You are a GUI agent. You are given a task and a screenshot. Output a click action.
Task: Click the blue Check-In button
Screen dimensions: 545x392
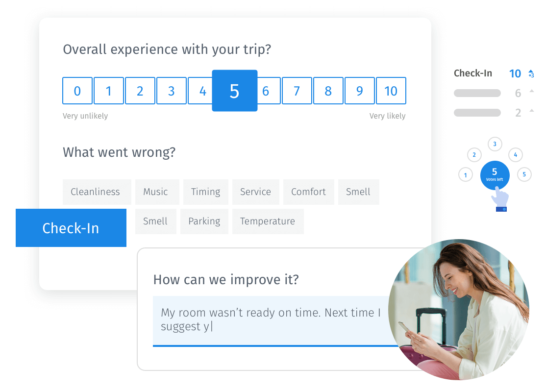tap(71, 228)
